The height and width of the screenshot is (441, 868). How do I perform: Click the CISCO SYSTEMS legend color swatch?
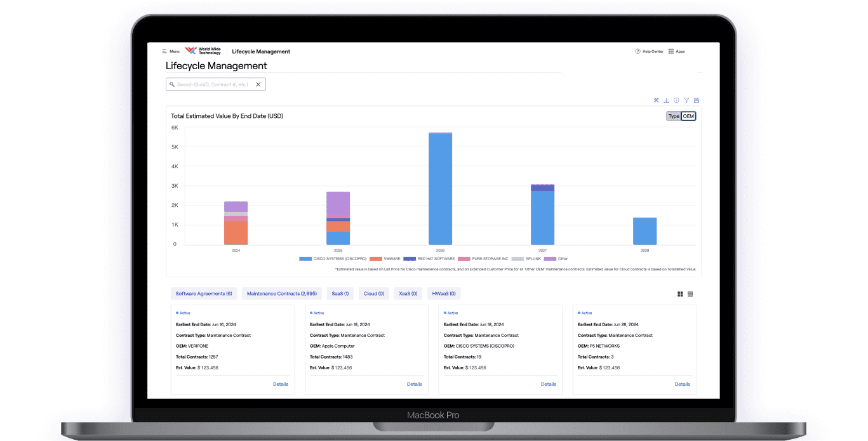click(305, 259)
